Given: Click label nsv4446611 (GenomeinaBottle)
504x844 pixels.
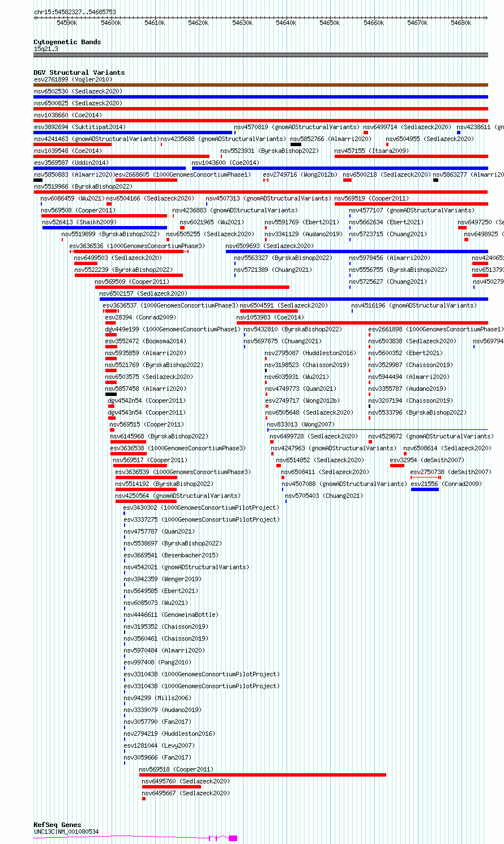Looking at the screenshot, I should [171, 615].
